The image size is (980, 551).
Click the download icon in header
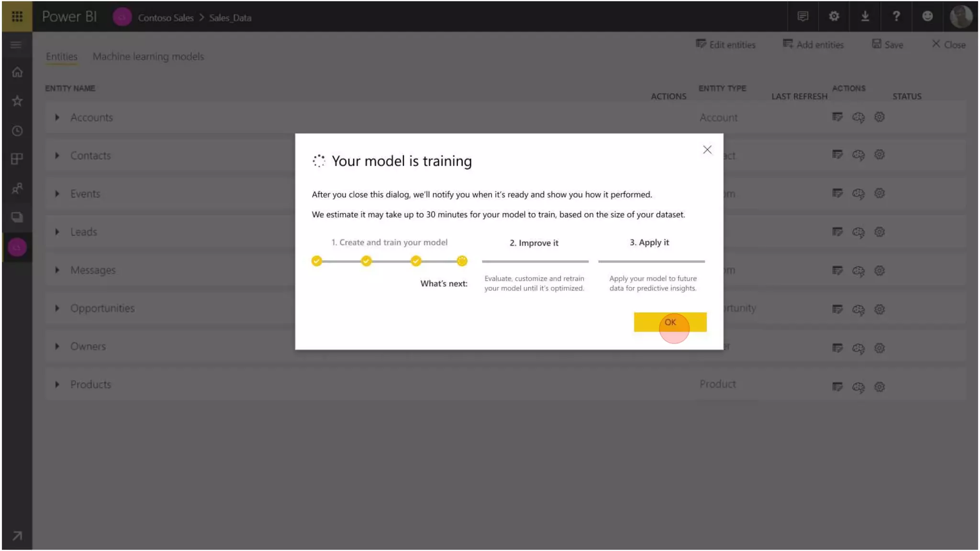(x=865, y=16)
